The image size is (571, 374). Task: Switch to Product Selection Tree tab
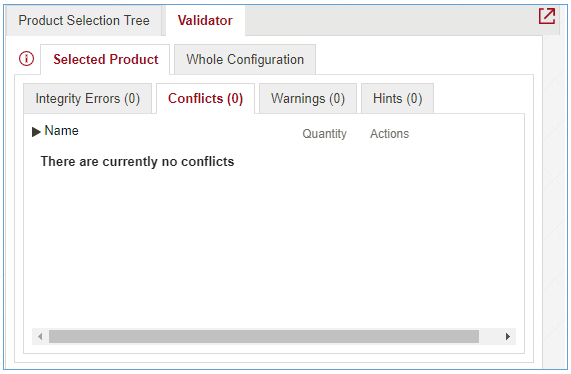pyautogui.click(x=84, y=20)
